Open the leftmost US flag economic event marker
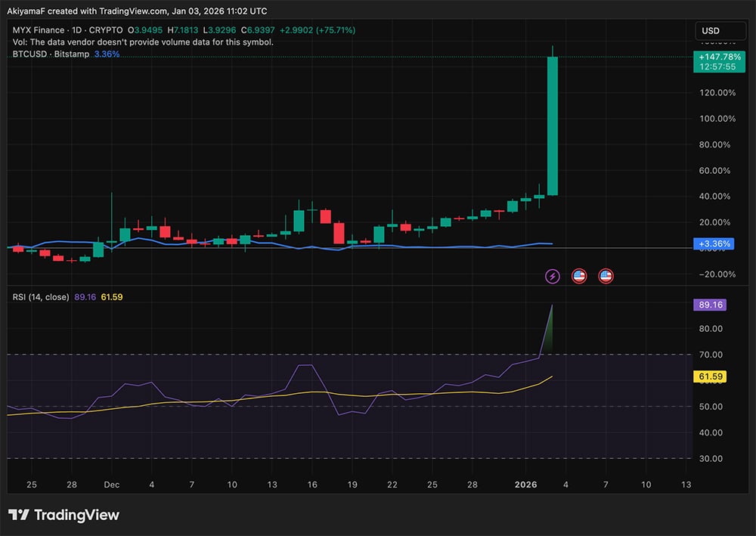This screenshot has width=756, height=536. pyautogui.click(x=579, y=276)
